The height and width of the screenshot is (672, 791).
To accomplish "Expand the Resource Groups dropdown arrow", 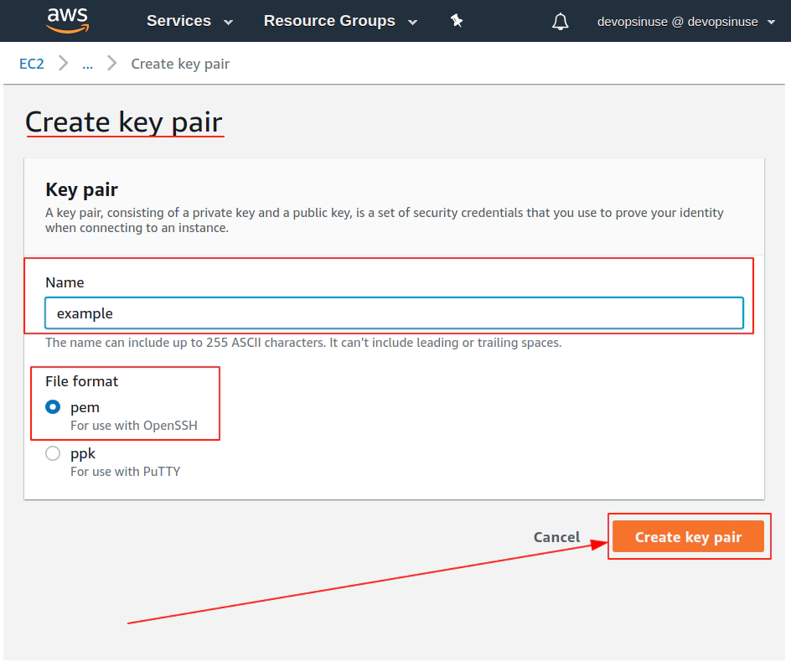I will [412, 22].
